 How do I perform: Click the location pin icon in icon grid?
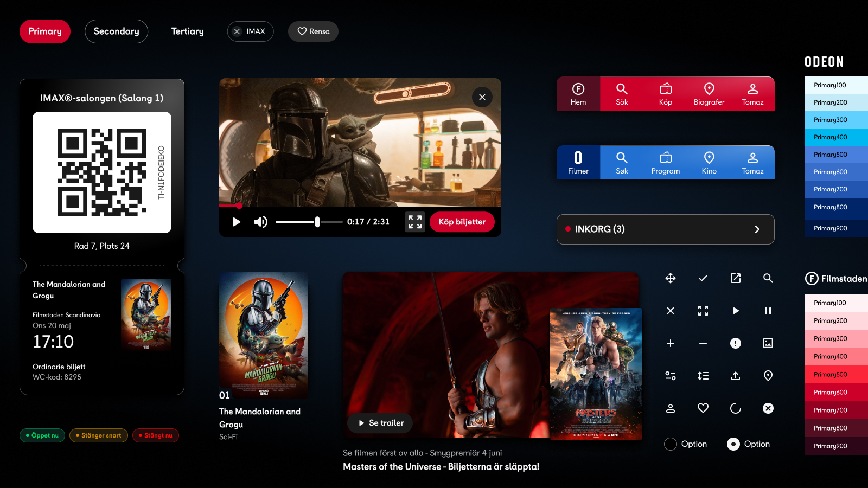pos(768,376)
